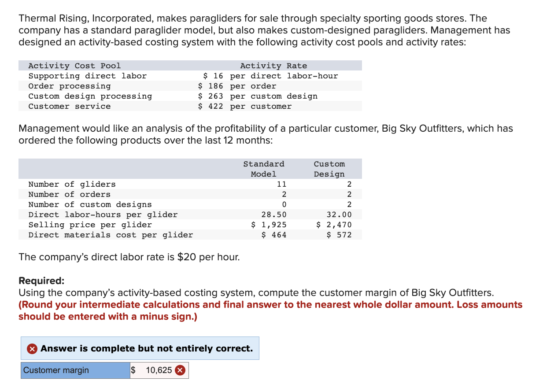The height and width of the screenshot is (392, 554).
Task: Click the Order processing cost pool entry
Action: coord(70,86)
